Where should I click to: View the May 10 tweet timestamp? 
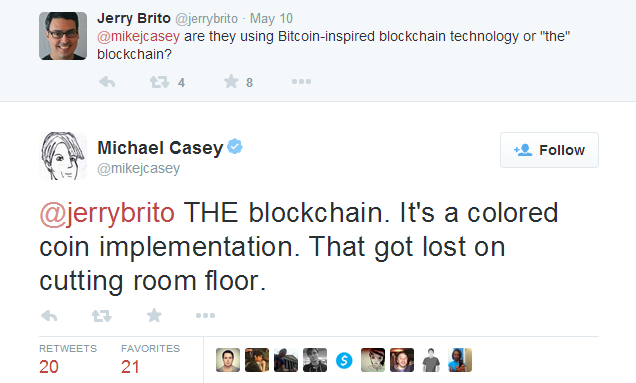click(271, 19)
